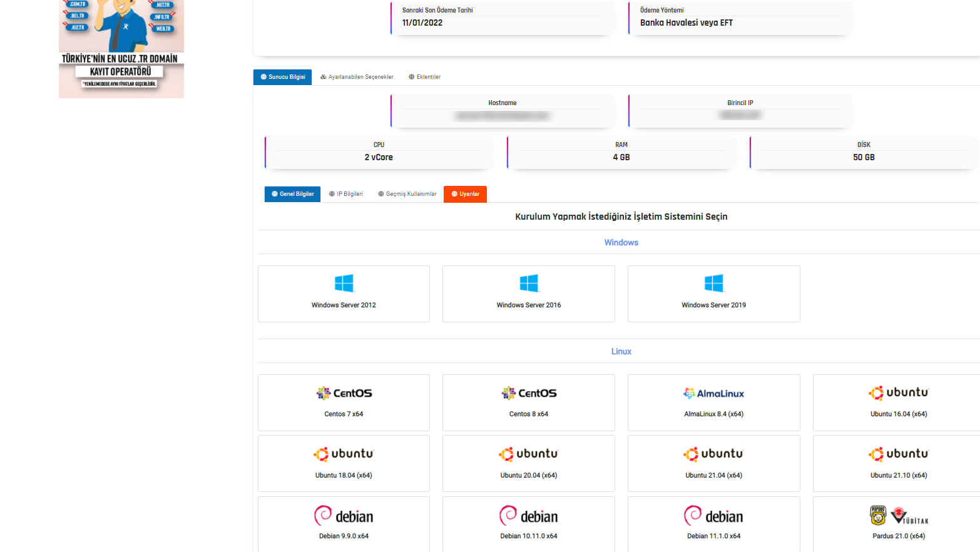The width and height of the screenshot is (980, 552).
Task: Choose the AlmaLinux 8.4 logo
Action: (713, 394)
